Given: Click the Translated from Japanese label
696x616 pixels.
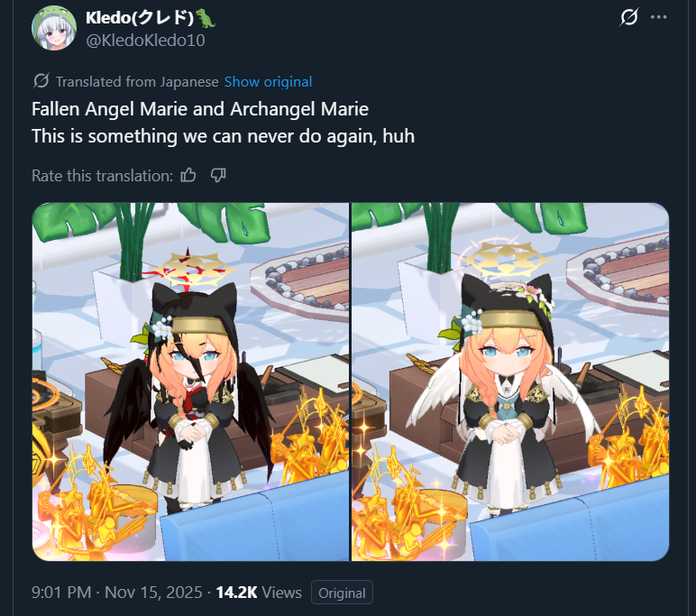Looking at the screenshot, I should point(137,82).
